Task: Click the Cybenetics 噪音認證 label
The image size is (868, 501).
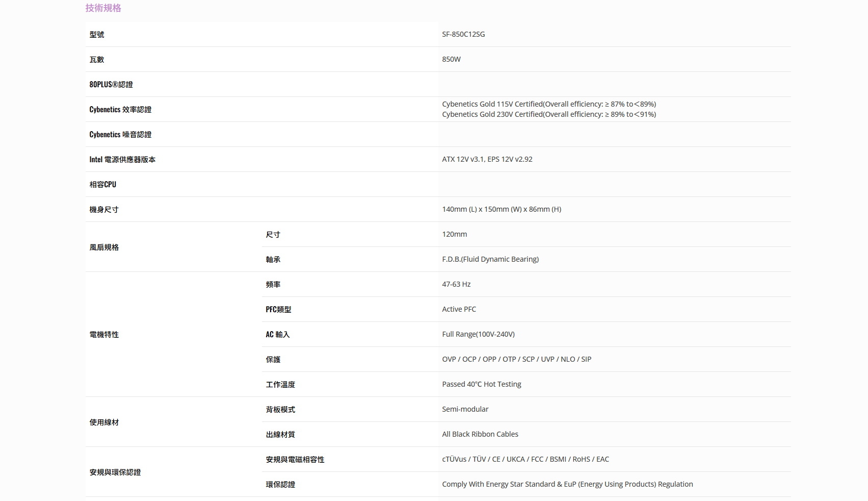Action: pos(120,134)
